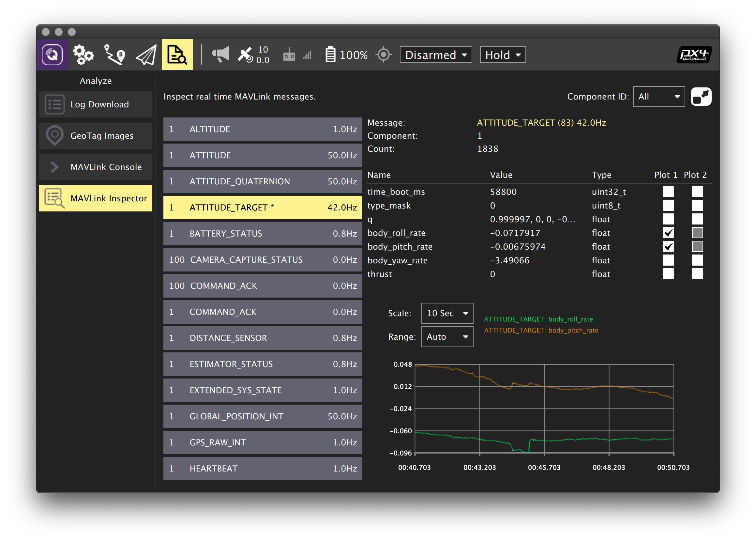Open the vehicle messages megaphone icon

[x=220, y=54]
